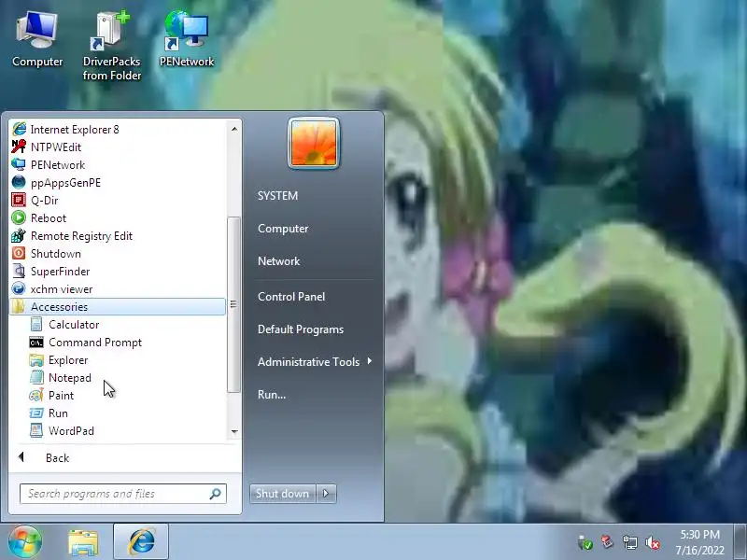Launch SuperFinder from the list

coord(118,272)
